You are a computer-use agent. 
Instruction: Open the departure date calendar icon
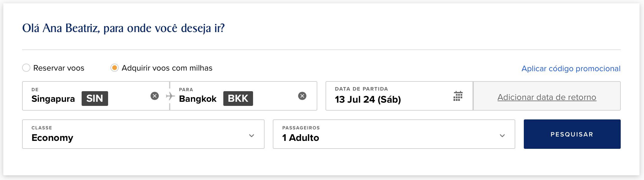point(458,96)
